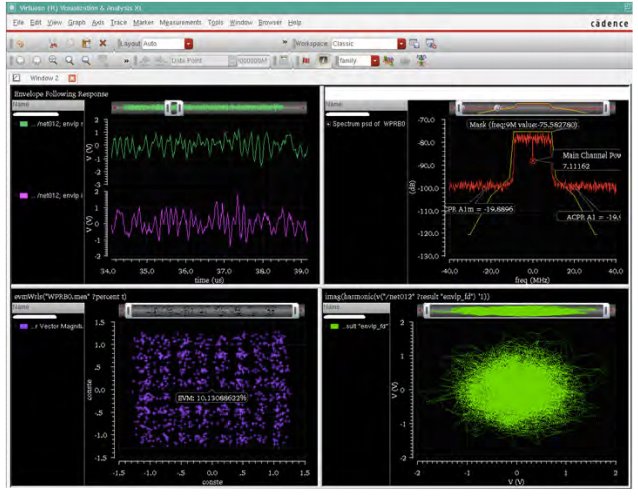The width and height of the screenshot is (638, 497).
Task: Expand the Spectrum psd of WPRB0 trace
Action: 328,124
